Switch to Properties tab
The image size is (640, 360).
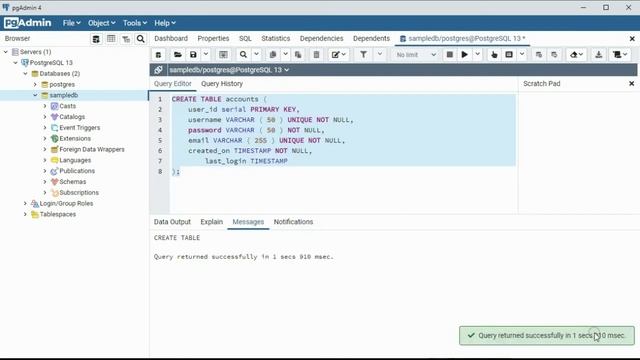point(213,38)
